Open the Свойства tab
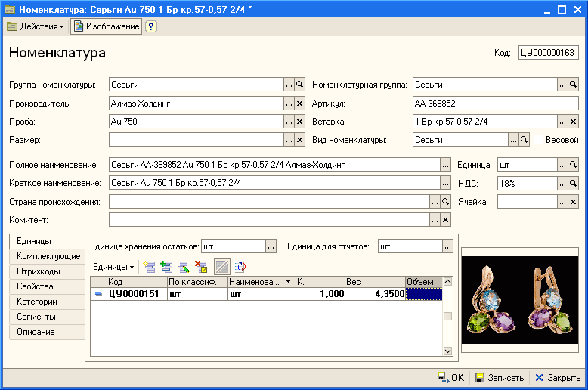The image size is (588, 390). (x=36, y=286)
